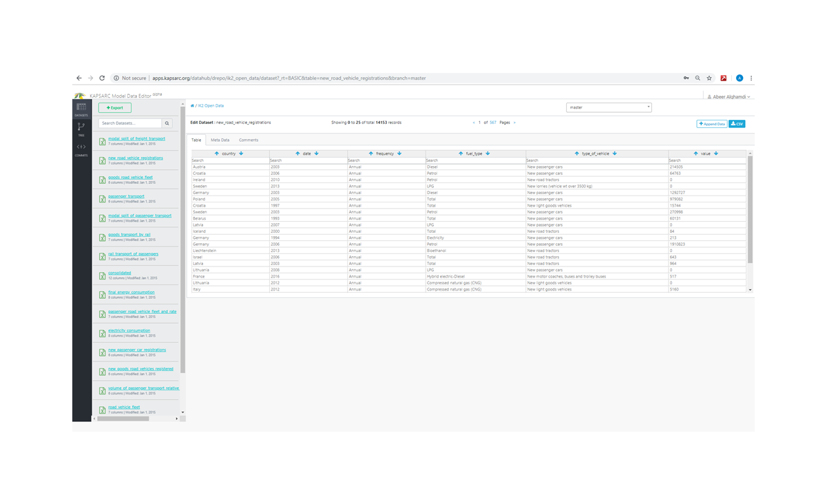Select the Austria country cell

pyautogui.click(x=230, y=167)
